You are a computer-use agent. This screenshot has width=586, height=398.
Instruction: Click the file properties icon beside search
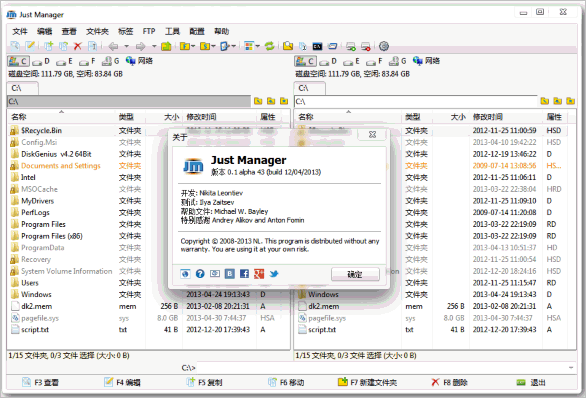pos(303,46)
